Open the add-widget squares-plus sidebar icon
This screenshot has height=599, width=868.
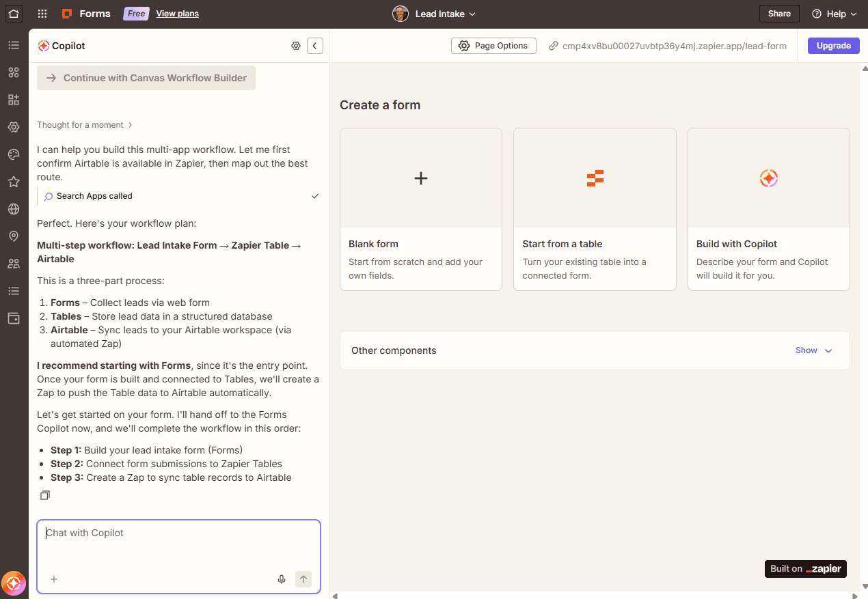[x=14, y=100]
